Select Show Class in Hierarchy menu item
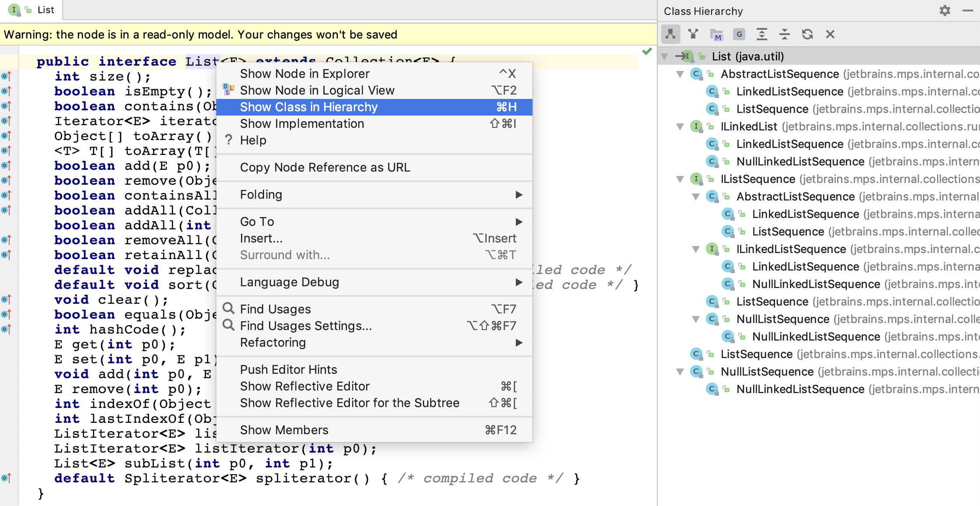 click(x=308, y=107)
